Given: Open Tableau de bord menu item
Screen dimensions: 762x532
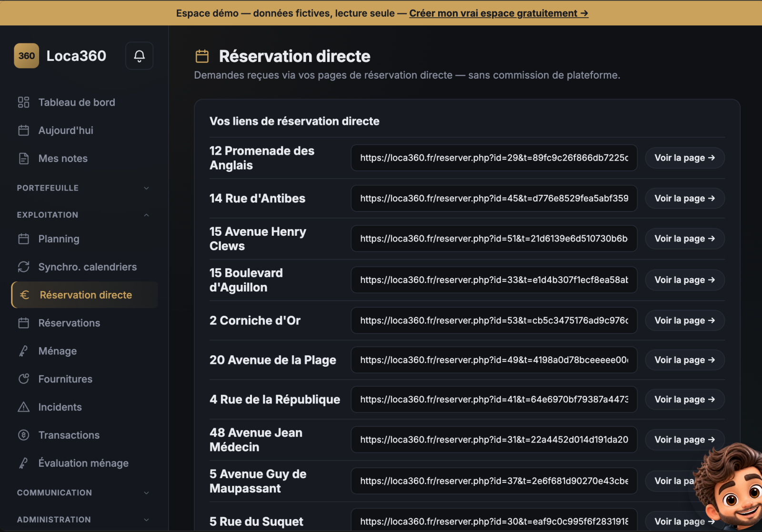Looking at the screenshot, I should tap(84, 102).
